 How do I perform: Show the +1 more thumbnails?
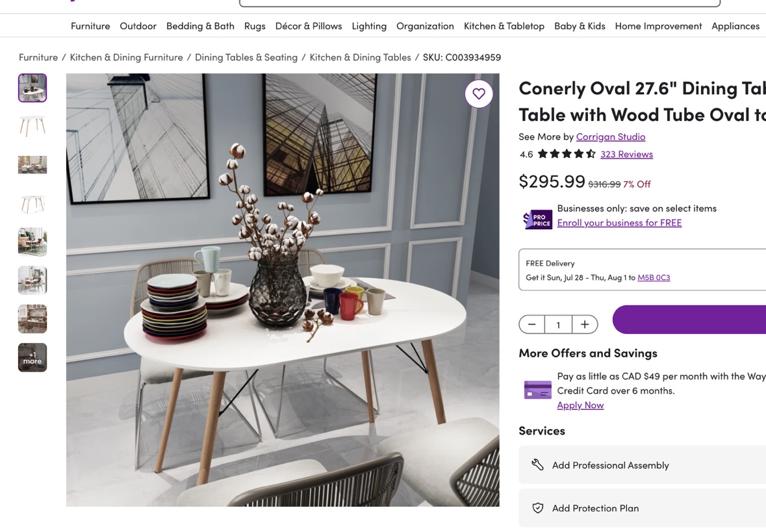[32, 358]
